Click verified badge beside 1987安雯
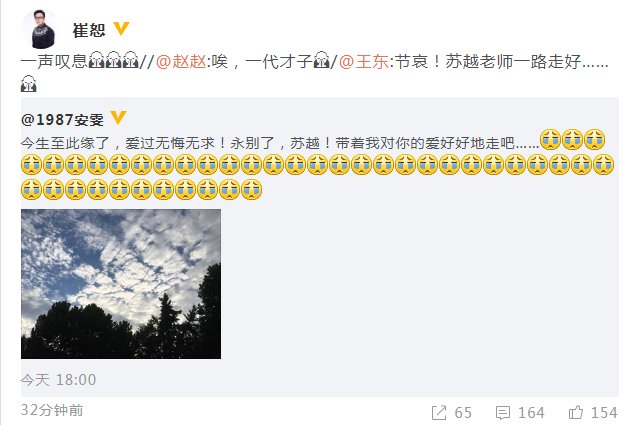Screen dimensions: 639x425 tap(119, 118)
